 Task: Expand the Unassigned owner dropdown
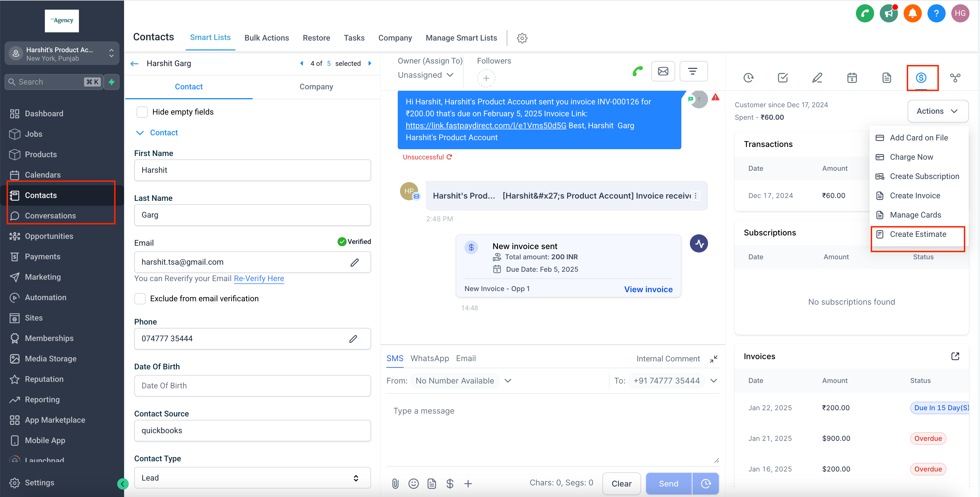point(426,75)
